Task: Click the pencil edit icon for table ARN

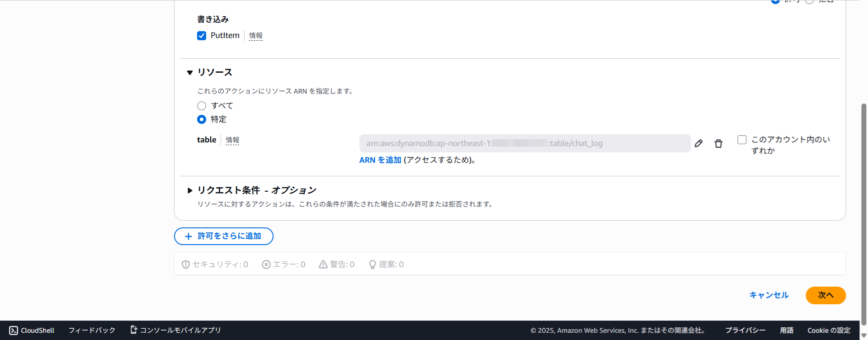Action: click(698, 143)
